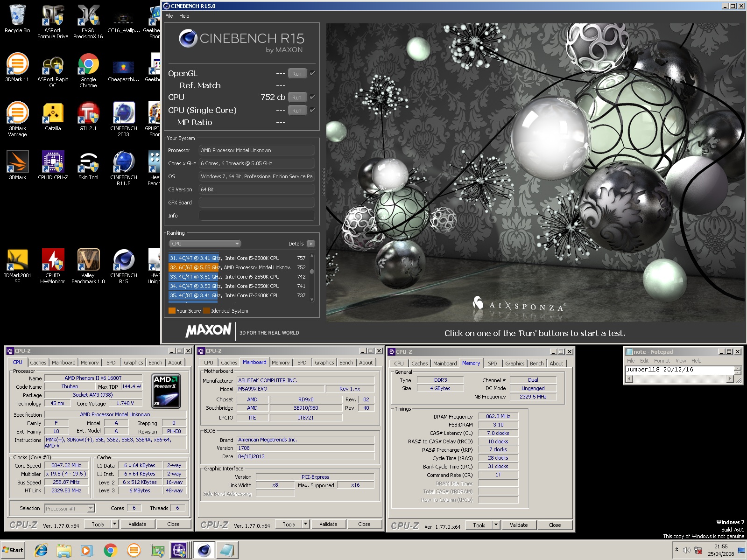
Task: Launch CINEBENCH R15 desktop icon
Action: coord(123,267)
